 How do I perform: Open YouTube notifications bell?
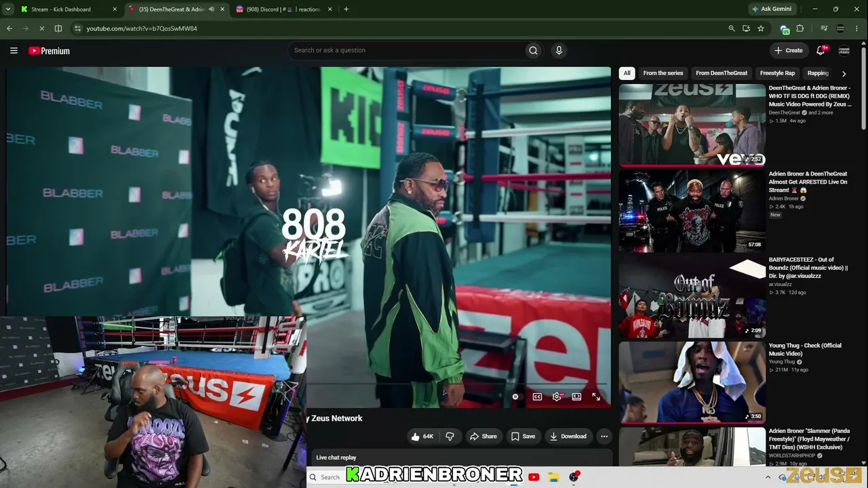click(x=821, y=50)
